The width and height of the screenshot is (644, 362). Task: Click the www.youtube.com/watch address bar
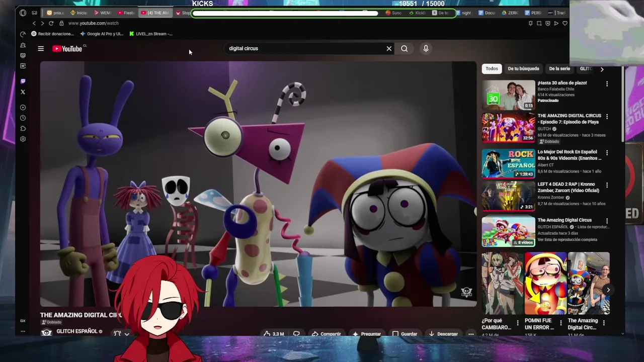click(94, 23)
